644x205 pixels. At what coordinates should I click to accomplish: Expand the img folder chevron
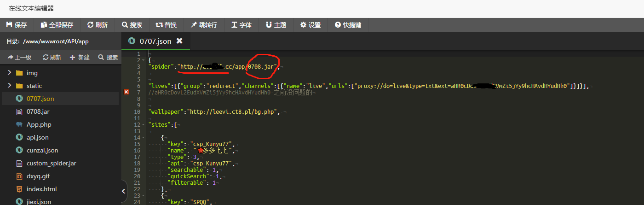[9, 73]
